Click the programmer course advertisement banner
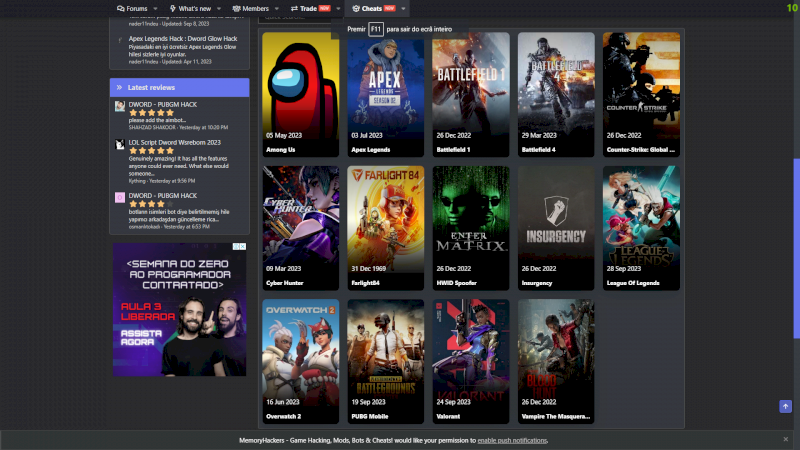This screenshot has height=450, width=800. (179, 309)
